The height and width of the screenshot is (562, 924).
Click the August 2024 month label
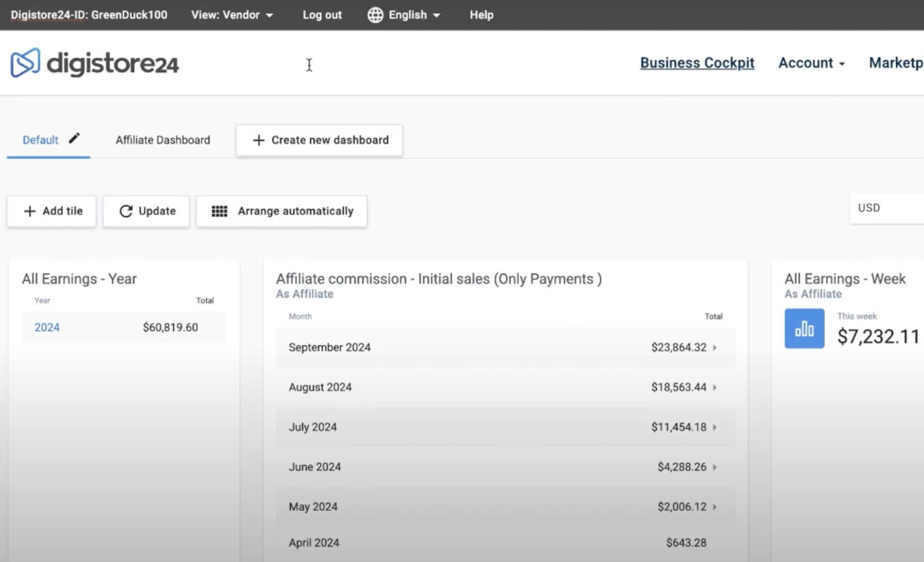(320, 388)
